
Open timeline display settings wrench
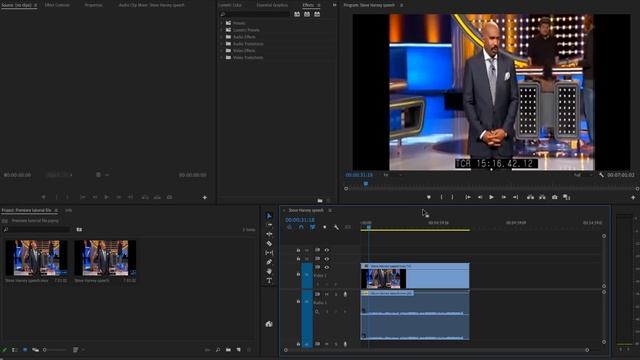[x=336, y=227]
